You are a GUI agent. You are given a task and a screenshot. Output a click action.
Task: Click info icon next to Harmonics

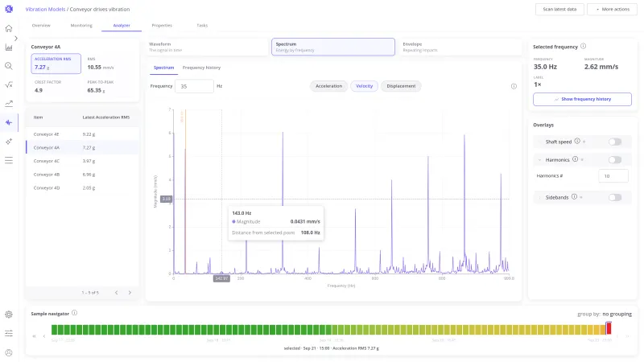pyautogui.click(x=575, y=159)
